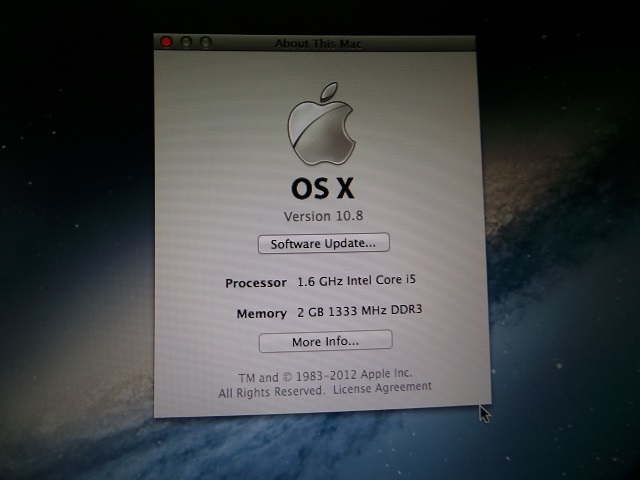Open the License Agreement link
The height and width of the screenshot is (480, 640).
pyautogui.click(x=382, y=388)
